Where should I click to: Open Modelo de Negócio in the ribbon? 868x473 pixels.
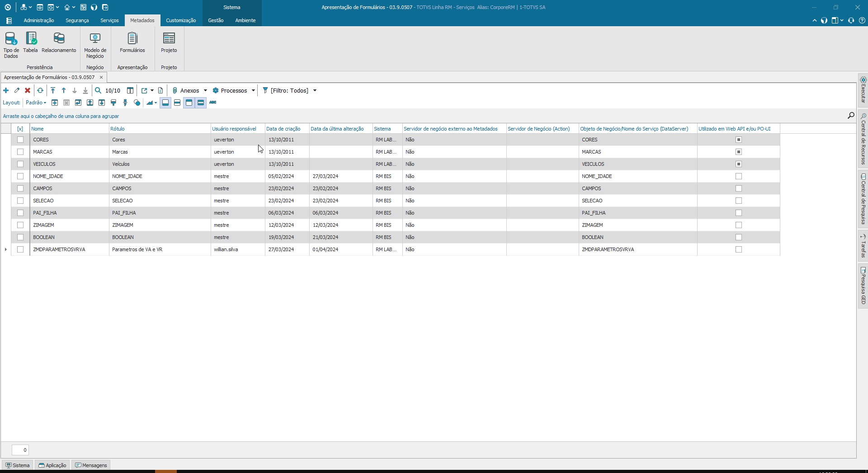tap(95, 45)
